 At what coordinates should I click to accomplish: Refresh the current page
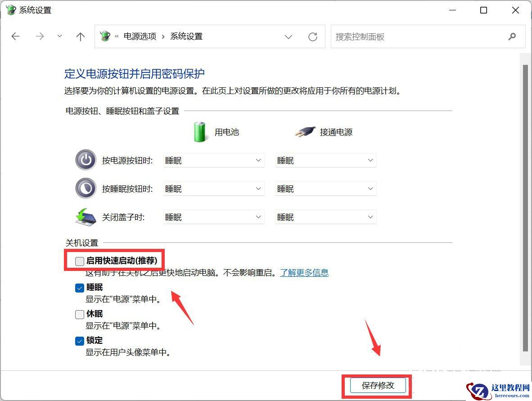pyautogui.click(x=313, y=36)
